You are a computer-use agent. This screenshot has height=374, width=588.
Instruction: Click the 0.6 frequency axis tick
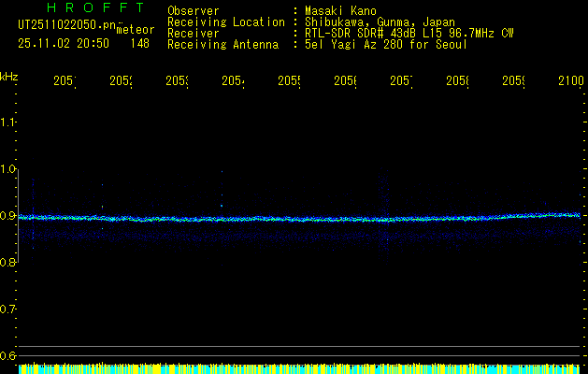click(x=8, y=355)
